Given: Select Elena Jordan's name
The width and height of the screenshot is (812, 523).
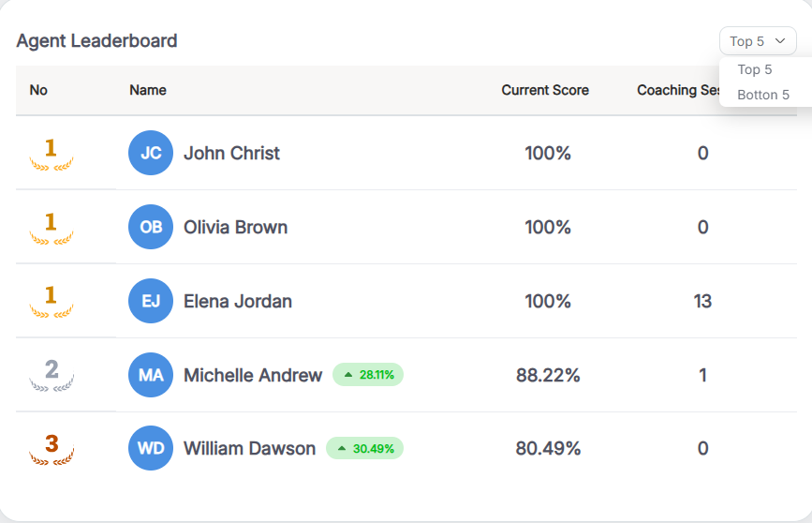Looking at the screenshot, I should (x=238, y=301).
